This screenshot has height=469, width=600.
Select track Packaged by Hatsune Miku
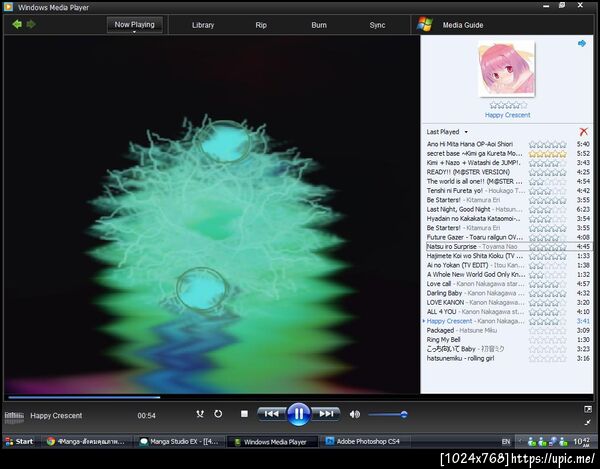tap(509, 331)
